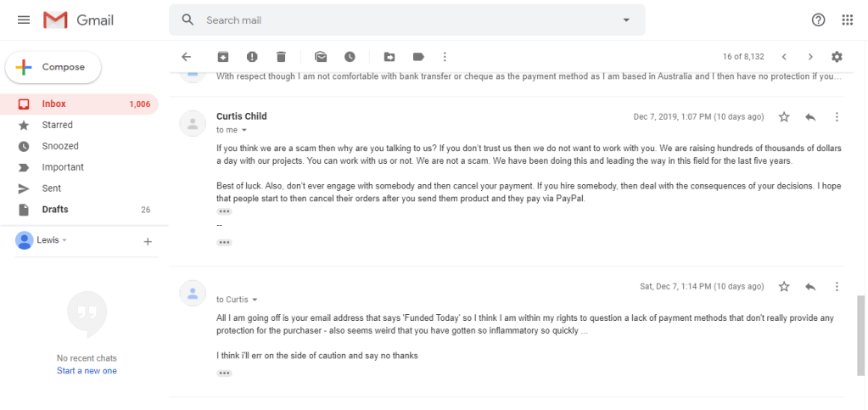
Task: Snooze this conversation
Action: pos(350,57)
